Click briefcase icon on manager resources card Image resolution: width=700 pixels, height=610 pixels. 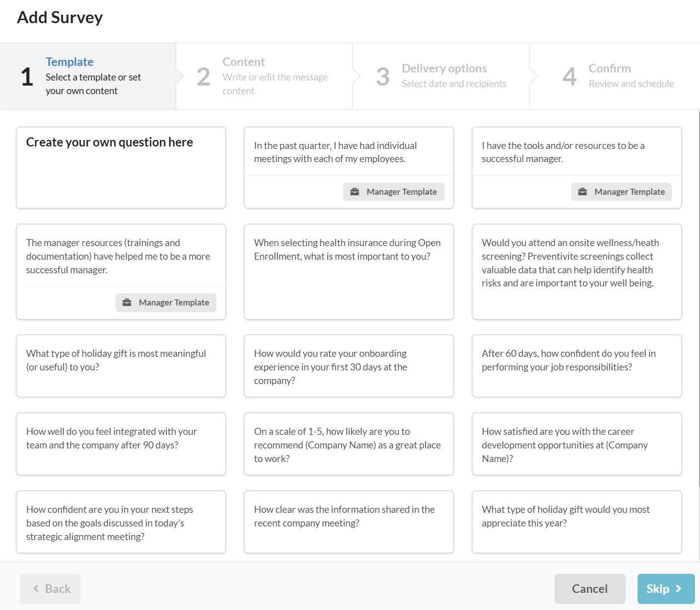coord(127,302)
